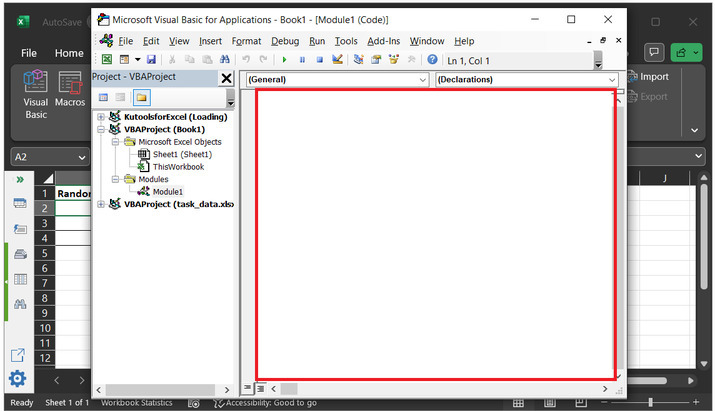Click the Break pause icon
This screenshot has width=715, height=411.
302,59
